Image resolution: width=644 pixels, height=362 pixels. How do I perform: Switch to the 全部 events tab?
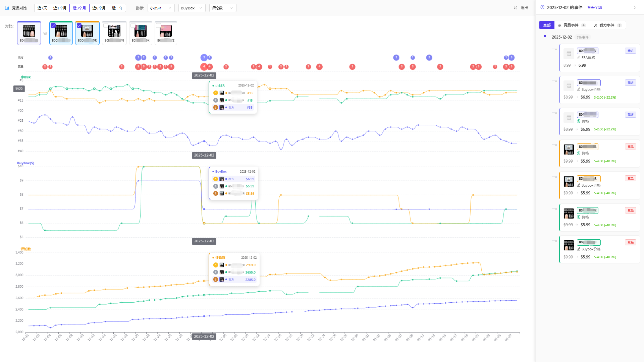pos(547,25)
